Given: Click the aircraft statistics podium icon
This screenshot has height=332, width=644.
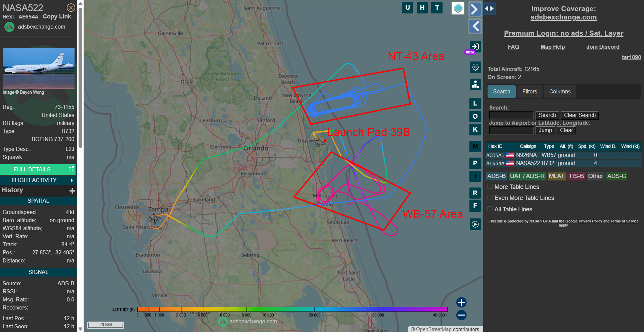Looking at the screenshot, I should point(475,84).
